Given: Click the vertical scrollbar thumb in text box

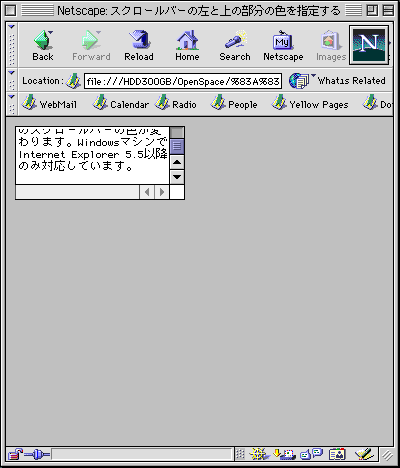Looking at the screenshot, I should [177, 146].
